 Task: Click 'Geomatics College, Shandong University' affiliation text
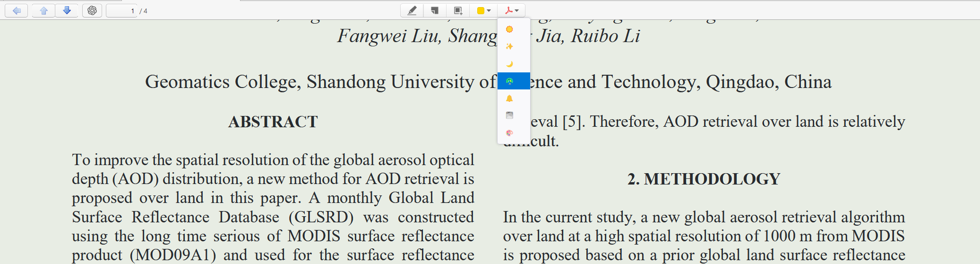(312, 82)
